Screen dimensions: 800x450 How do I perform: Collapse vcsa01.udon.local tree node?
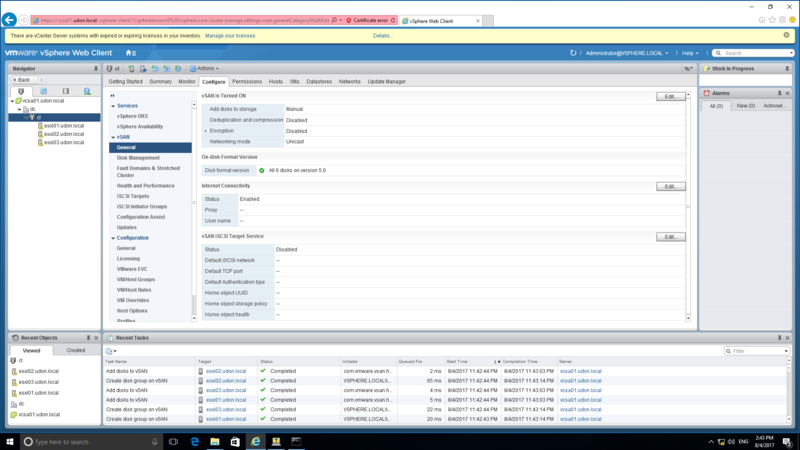pyautogui.click(x=12, y=101)
